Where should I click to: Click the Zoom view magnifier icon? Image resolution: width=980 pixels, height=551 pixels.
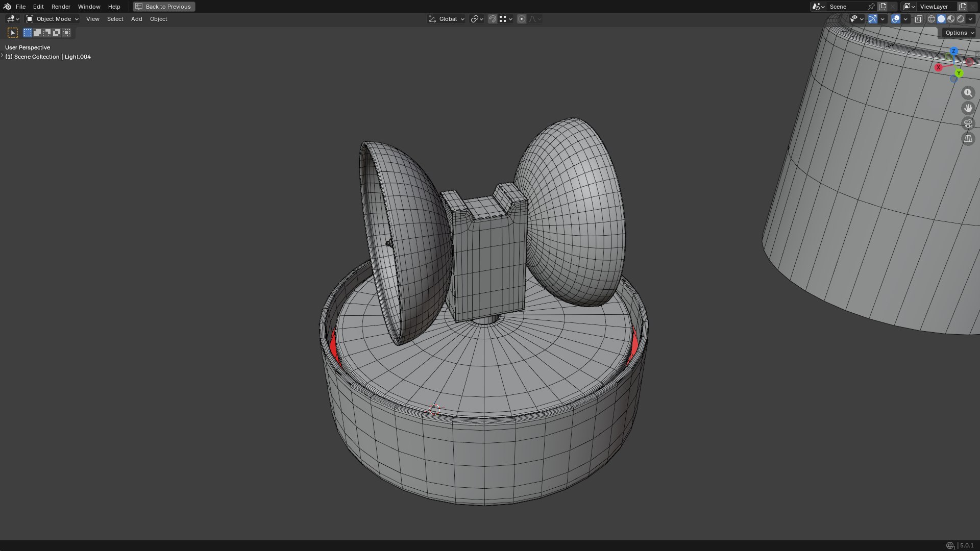pyautogui.click(x=968, y=93)
